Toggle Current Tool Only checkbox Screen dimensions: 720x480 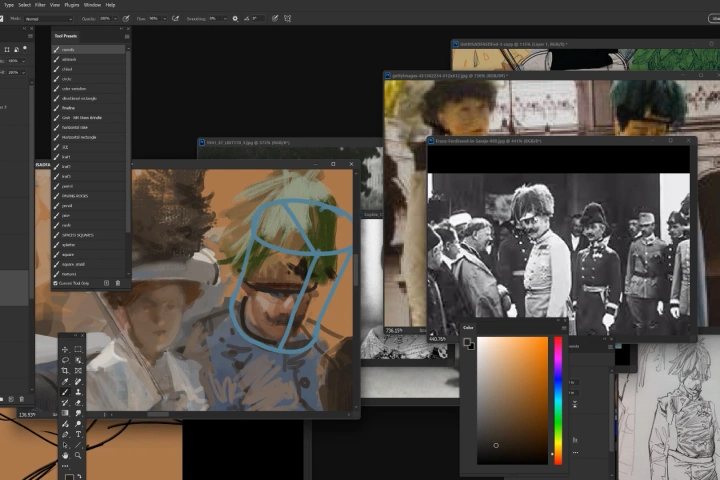pyautogui.click(x=56, y=283)
